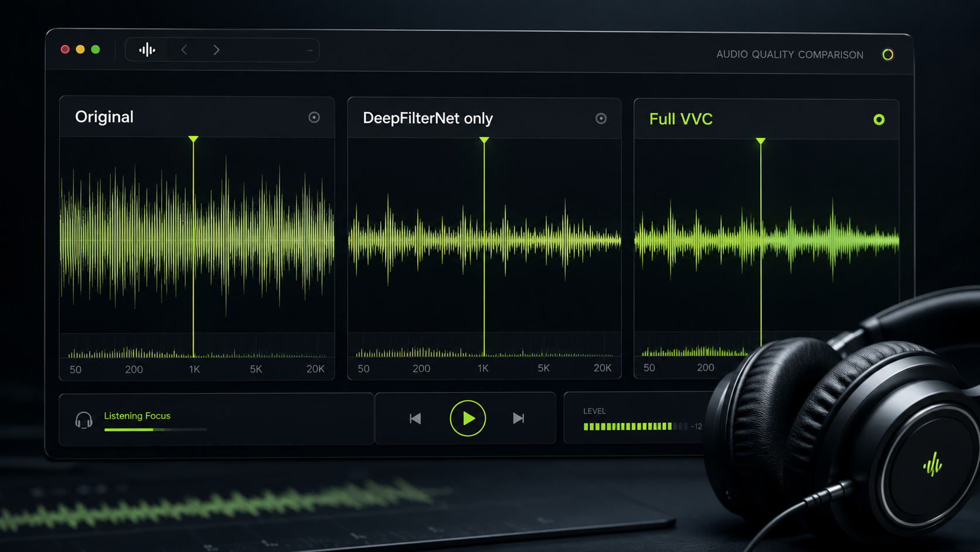980x552 pixels.
Task: Click the Listening Focus label
Action: [x=137, y=416]
